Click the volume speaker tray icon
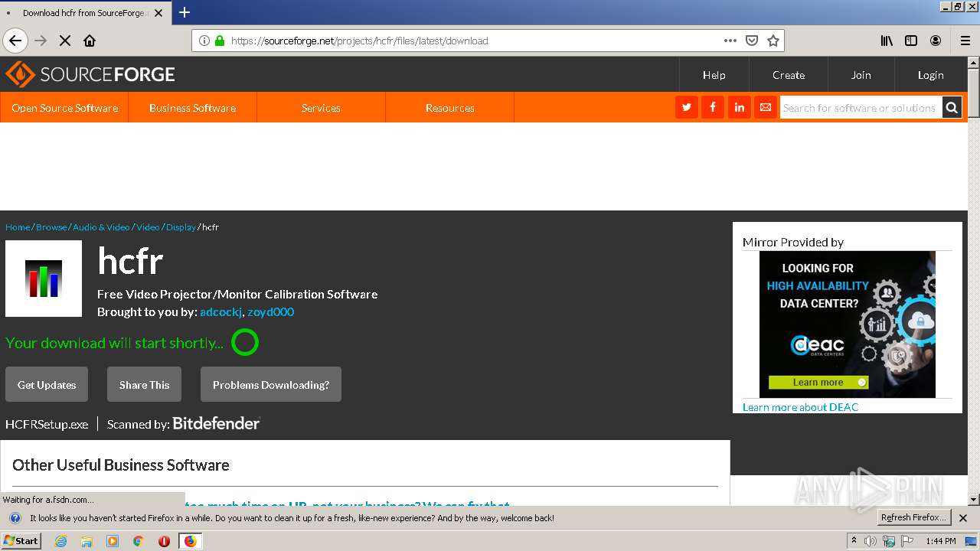Viewport: 980px width, 551px height. [871, 541]
